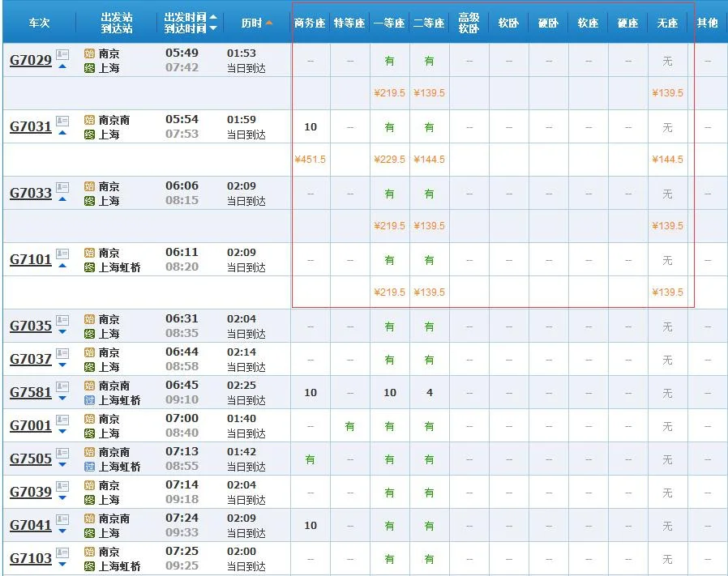View the stops icon for train G7581
Image resolution: width=728 pixels, height=576 pixels.
(x=62, y=387)
